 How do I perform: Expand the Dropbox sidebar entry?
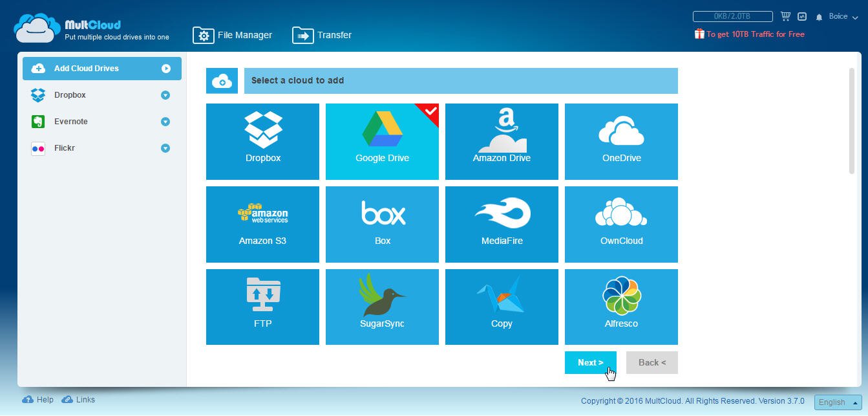click(166, 95)
